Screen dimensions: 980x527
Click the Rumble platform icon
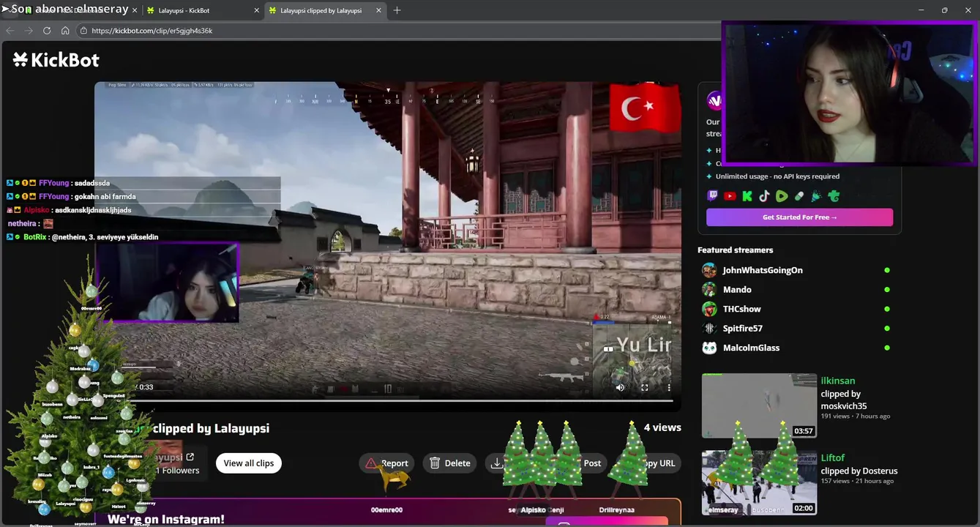coord(782,196)
